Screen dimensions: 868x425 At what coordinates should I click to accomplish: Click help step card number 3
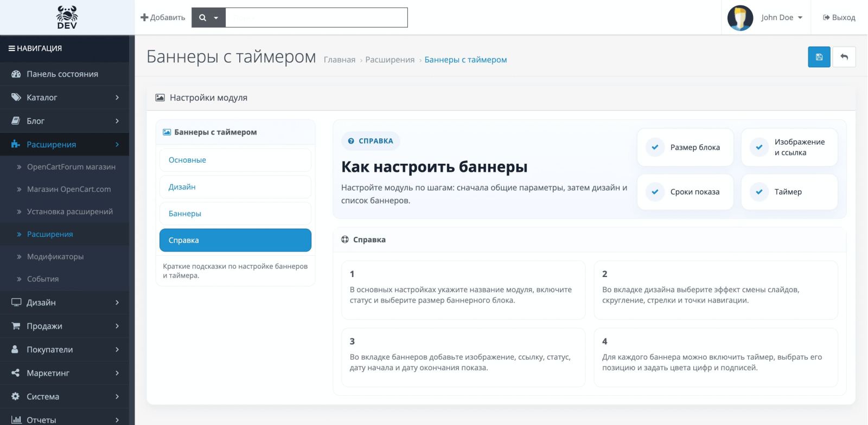(463, 357)
